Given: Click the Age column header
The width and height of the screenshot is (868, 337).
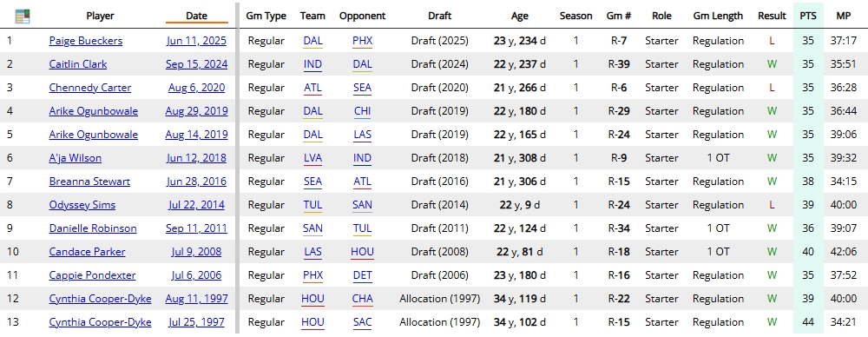Looking at the screenshot, I should pos(520,17).
